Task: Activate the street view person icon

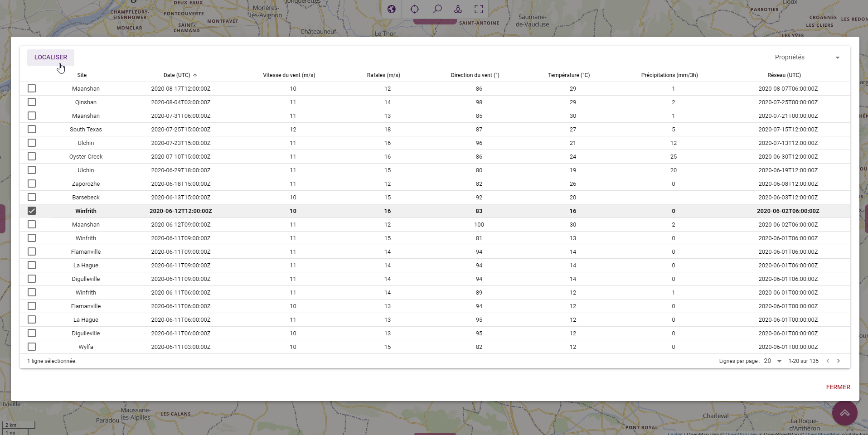Action: coord(457,9)
